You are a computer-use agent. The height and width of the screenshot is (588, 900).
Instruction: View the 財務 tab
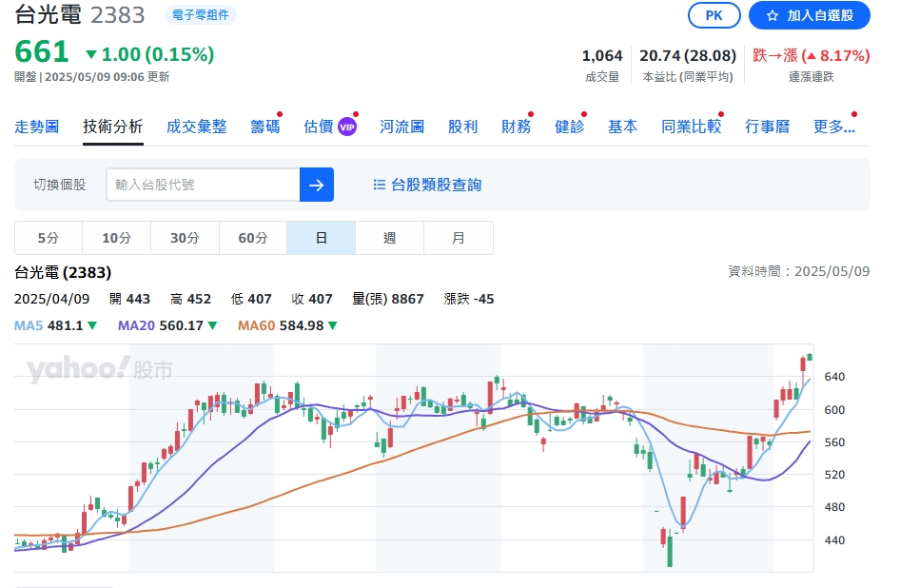(516, 127)
